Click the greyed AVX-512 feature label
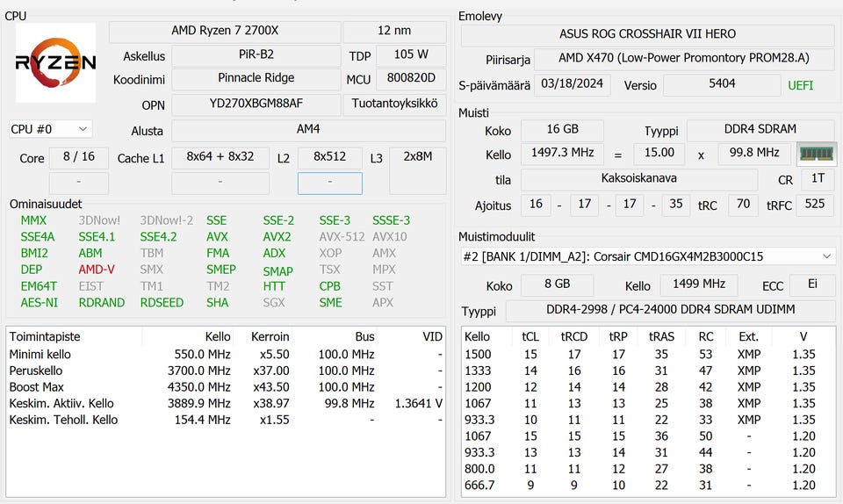This screenshot has height=504, width=843. point(342,237)
